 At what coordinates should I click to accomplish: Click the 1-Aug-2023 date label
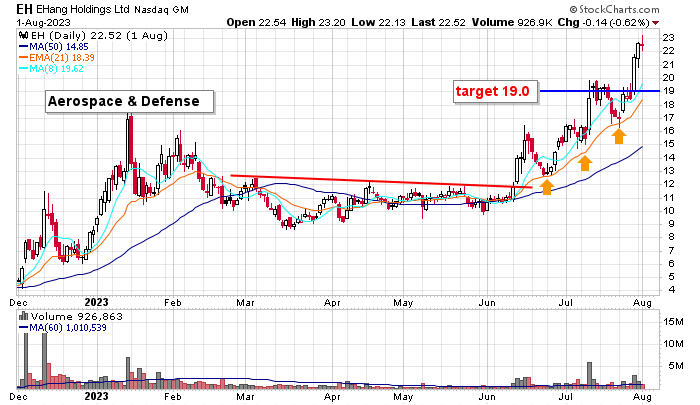(x=44, y=23)
